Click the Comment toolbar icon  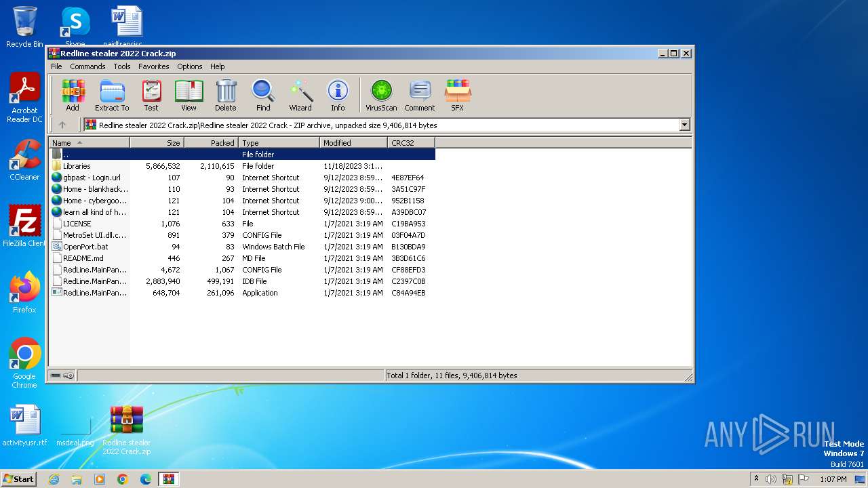point(420,95)
